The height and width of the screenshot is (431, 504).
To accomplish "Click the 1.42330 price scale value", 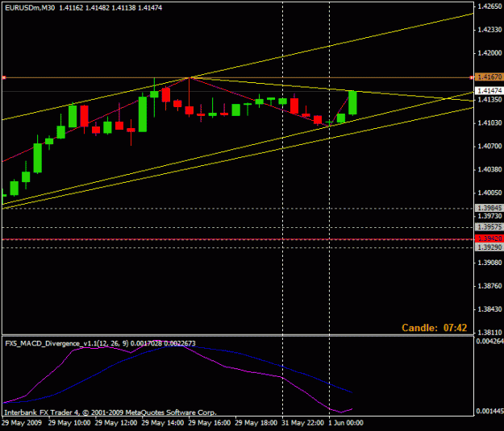I will (489, 30).
